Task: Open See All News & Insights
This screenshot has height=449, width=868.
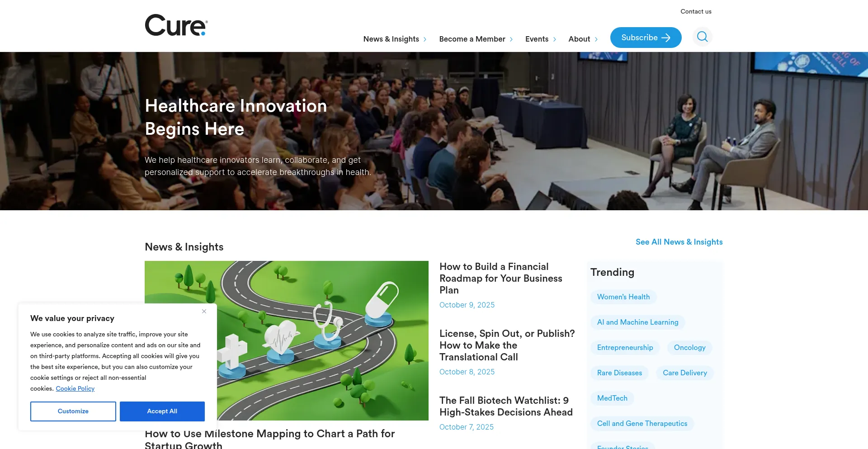Action: click(679, 242)
